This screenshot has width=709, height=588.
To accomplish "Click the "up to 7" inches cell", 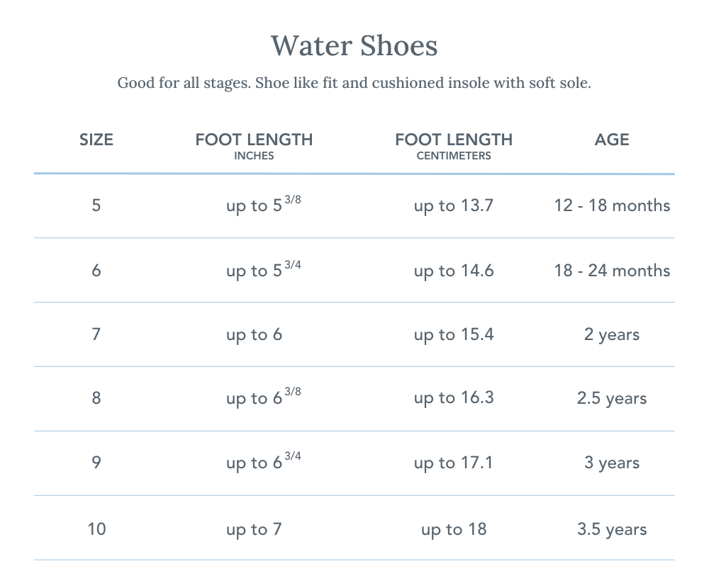I will click(x=254, y=529).
